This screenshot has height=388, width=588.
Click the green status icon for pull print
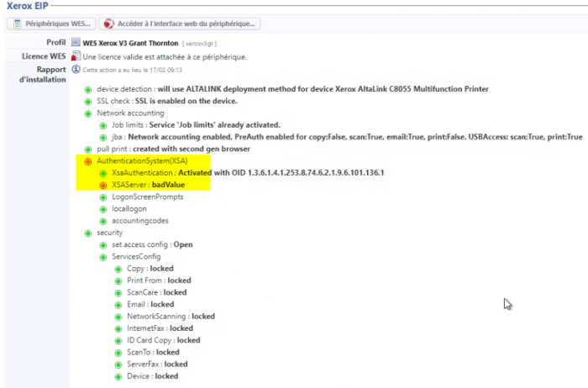pyautogui.click(x=88, y=149)
